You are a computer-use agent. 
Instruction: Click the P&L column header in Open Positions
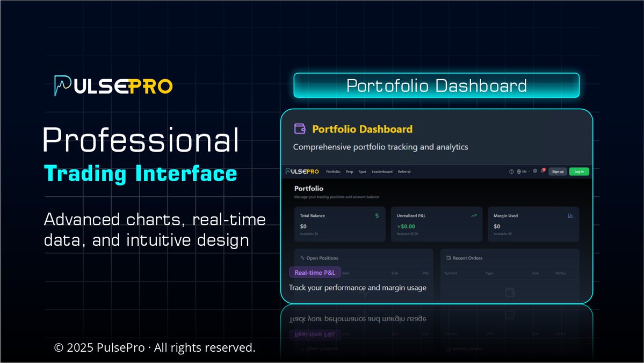coord(425,273)
